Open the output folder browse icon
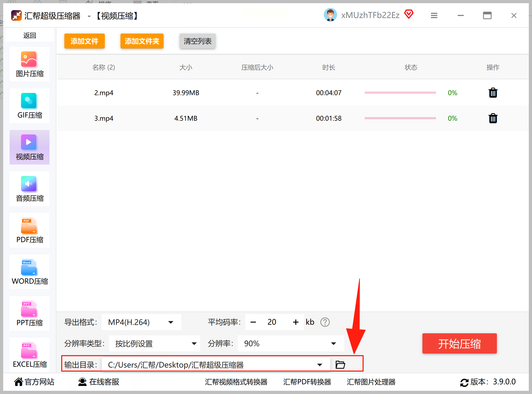Image resolution: width=532 pixels, height=394 pixels. click(340, 364)
